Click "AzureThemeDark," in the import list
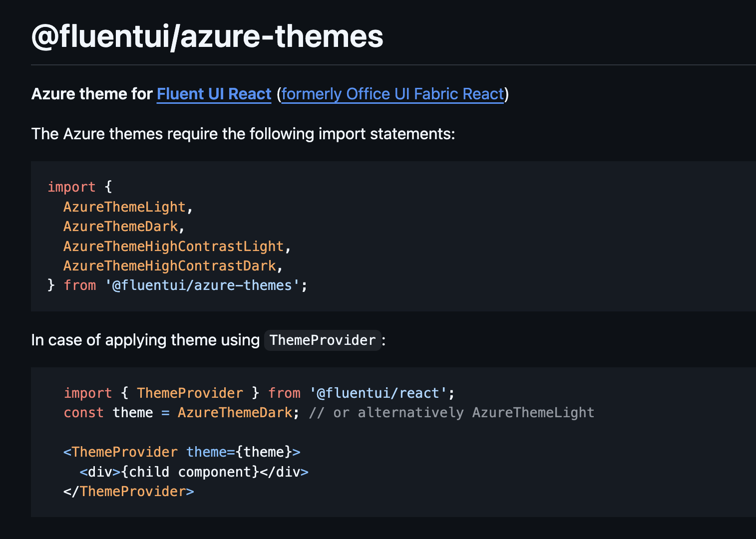This screenshot has width=756, height=539. point(124,226)
